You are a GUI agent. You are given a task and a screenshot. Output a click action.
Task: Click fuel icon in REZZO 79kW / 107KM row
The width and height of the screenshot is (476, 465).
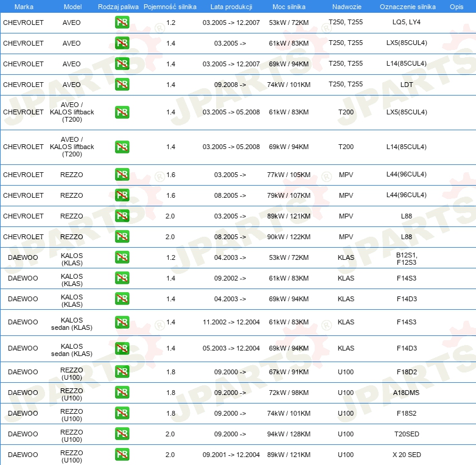click(x=122, y=195)
